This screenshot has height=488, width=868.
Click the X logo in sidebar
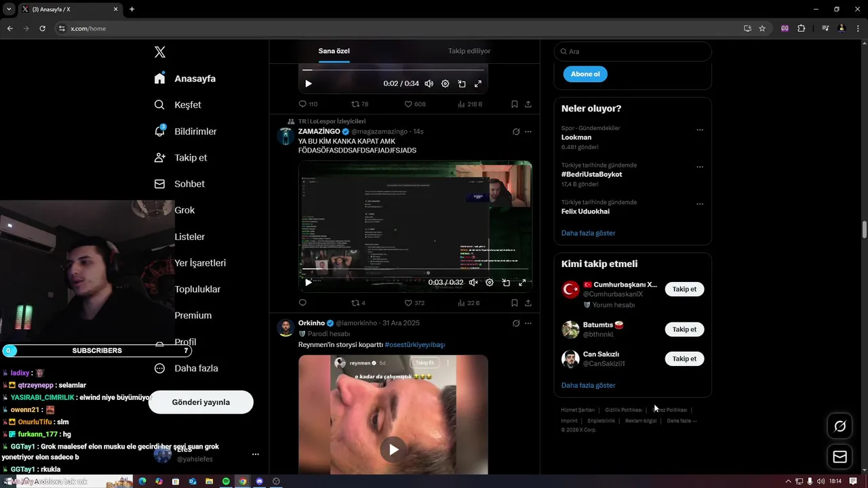pos(159,52)
